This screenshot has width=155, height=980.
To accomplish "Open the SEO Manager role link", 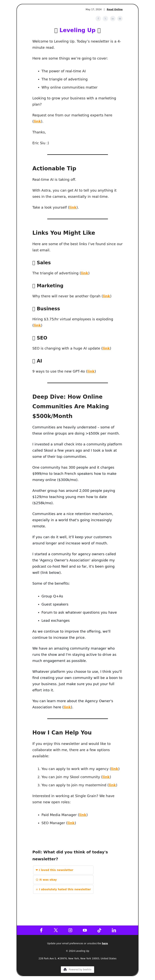I will 71,823.
